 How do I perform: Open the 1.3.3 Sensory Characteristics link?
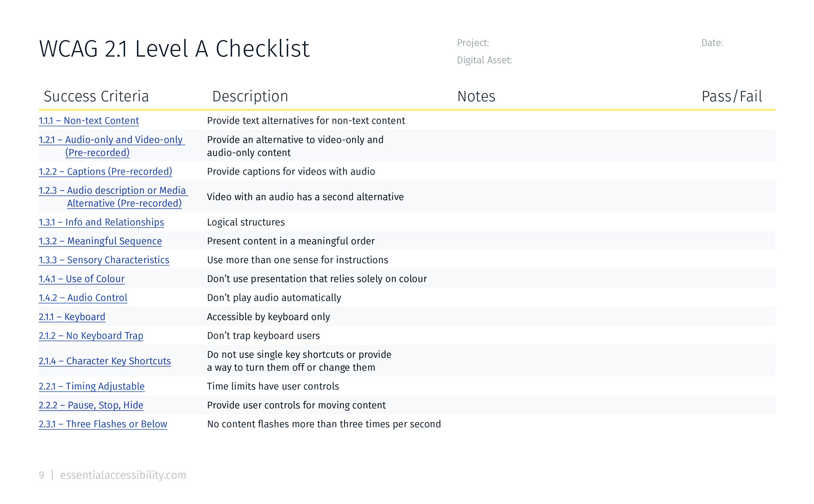[x=104, y=260]
